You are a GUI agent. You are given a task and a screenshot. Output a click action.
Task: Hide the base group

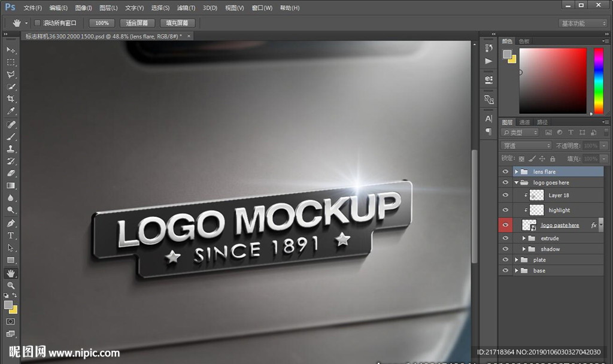pyautogui.click(x=505, y=271)
